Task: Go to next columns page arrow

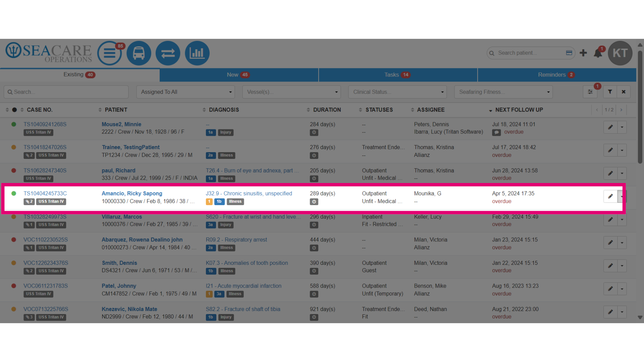Action: click(621, 110)
